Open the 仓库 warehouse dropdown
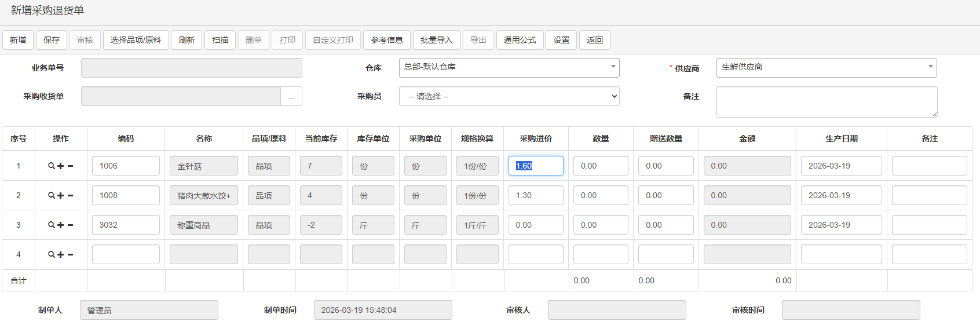 509,68
